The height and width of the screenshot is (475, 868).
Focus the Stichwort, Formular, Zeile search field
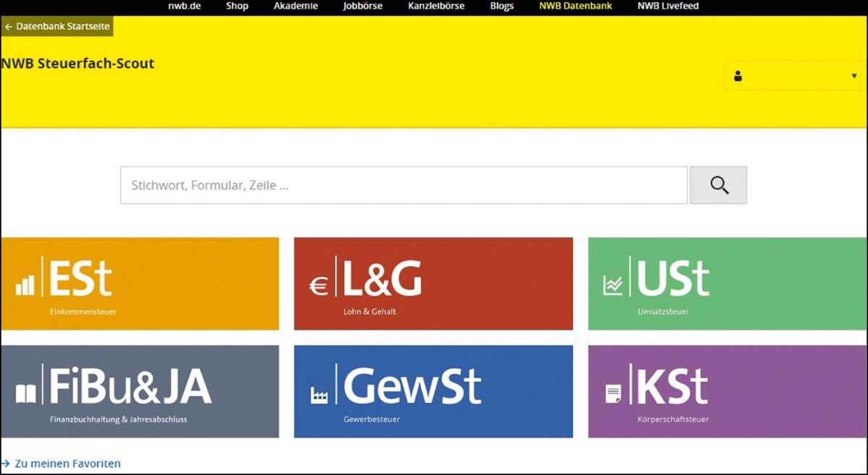(x=403, y=185)
